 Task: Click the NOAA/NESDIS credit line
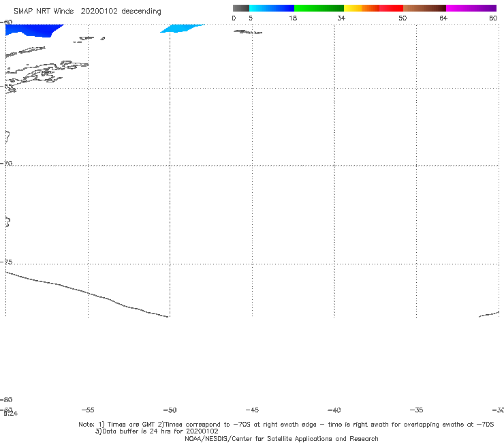[x=281, y=439]
